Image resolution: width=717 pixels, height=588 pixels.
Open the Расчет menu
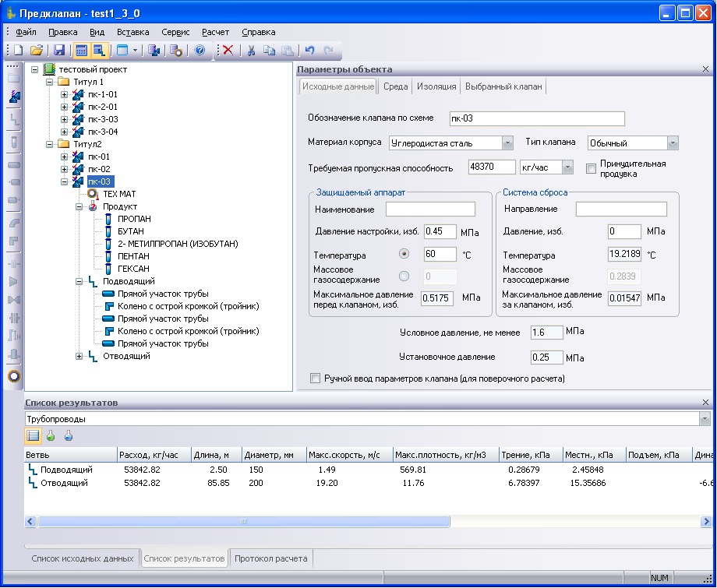pyautogui.click(x=215, y=33)
